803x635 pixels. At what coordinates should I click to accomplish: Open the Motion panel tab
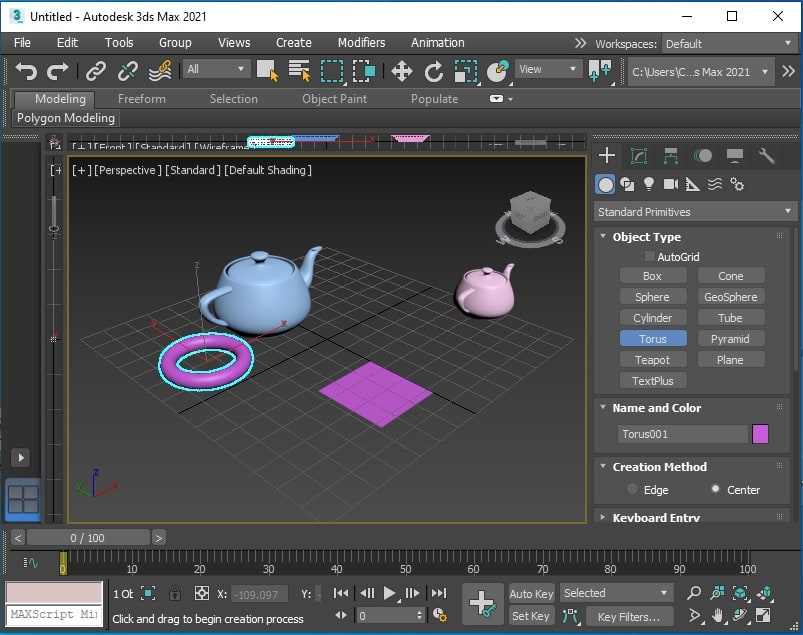tap(703, 155)
